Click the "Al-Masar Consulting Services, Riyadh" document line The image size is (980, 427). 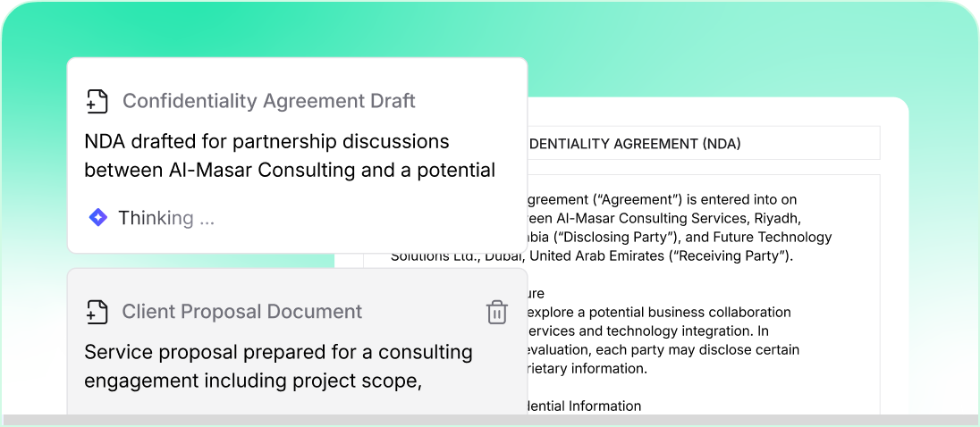[x=664, y=219]
